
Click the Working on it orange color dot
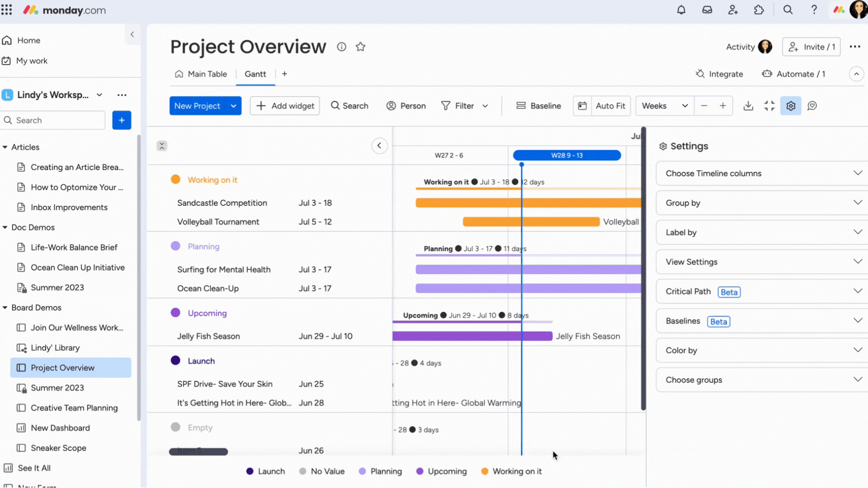pos(175,179)
